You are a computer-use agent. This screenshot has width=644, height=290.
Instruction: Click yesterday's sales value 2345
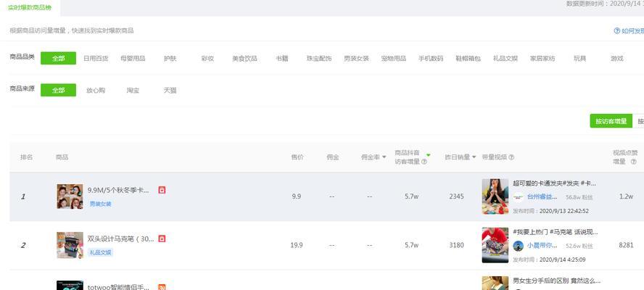[457, 196]
